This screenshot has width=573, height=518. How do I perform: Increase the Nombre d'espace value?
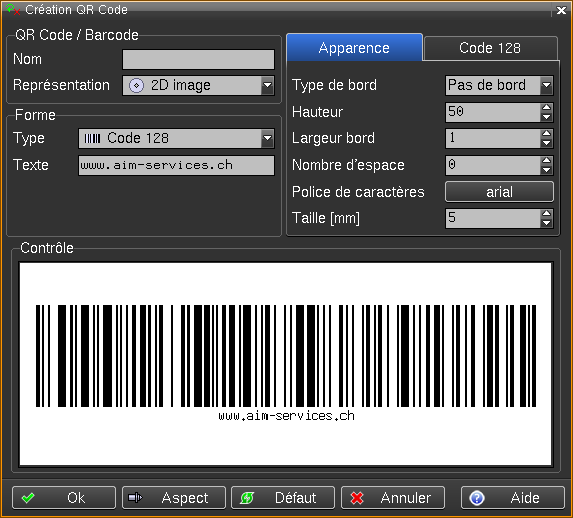[546, 161]
